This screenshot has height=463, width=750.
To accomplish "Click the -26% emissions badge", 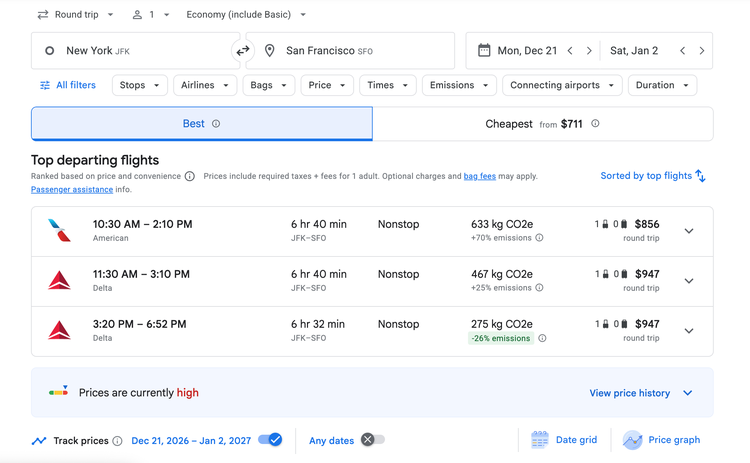I will click(x=501, y=338).
